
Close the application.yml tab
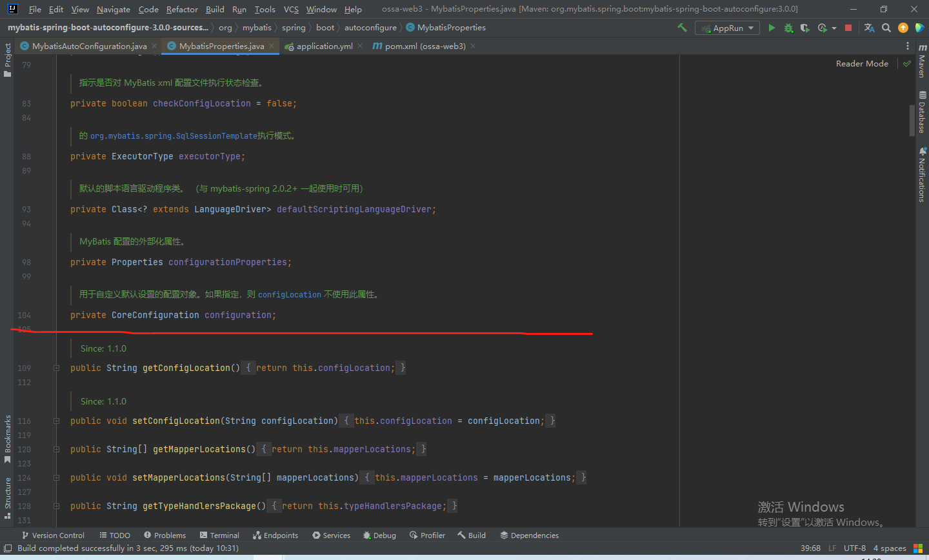click(x=359, y=46)
